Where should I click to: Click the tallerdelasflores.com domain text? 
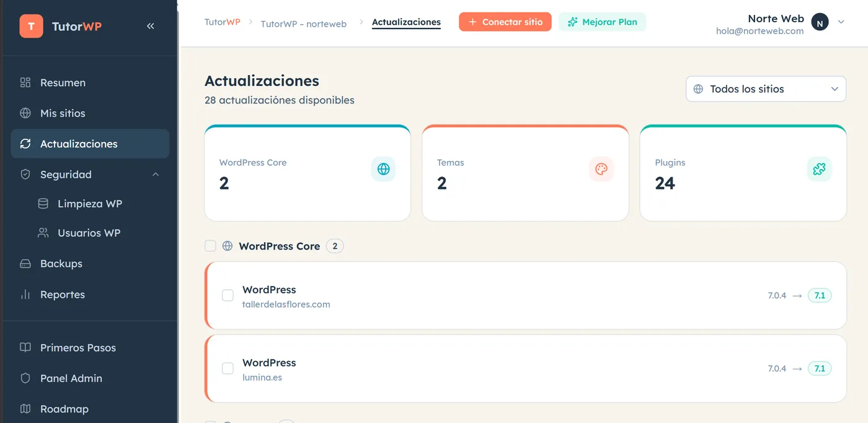pos(286,304)
